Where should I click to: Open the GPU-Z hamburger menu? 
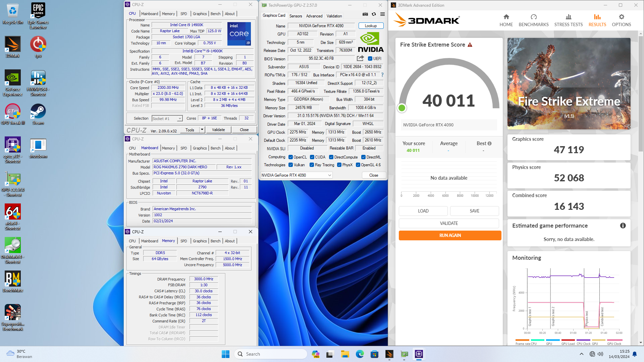(x=382, y=14)
